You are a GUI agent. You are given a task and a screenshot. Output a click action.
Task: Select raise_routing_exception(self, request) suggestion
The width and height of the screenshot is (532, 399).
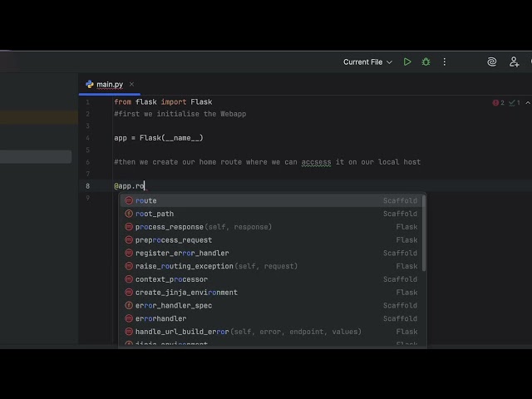[x=272, y=266]
